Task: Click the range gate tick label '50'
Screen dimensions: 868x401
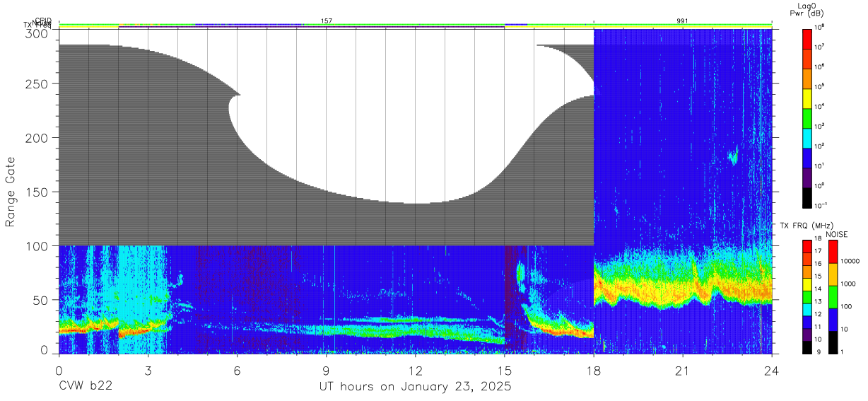Action: pos(41,300)
